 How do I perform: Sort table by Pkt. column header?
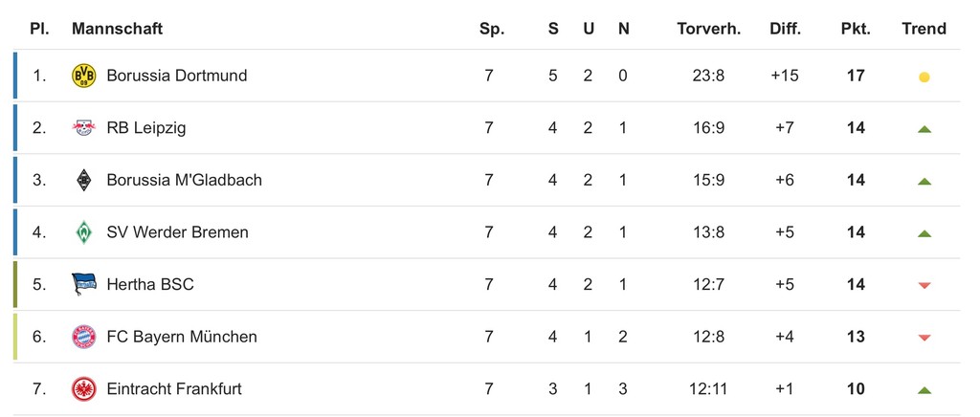click(x=856, y=29)
